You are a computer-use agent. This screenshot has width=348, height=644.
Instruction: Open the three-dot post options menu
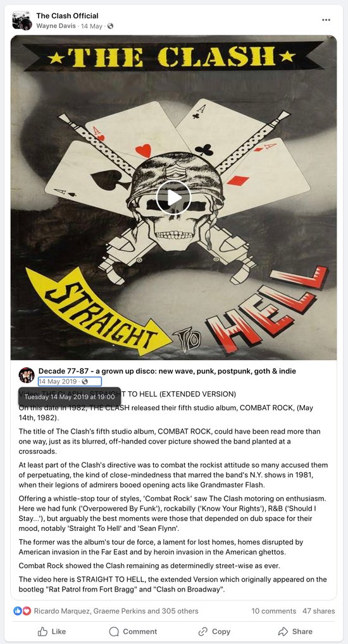click(x=326, y=20)
